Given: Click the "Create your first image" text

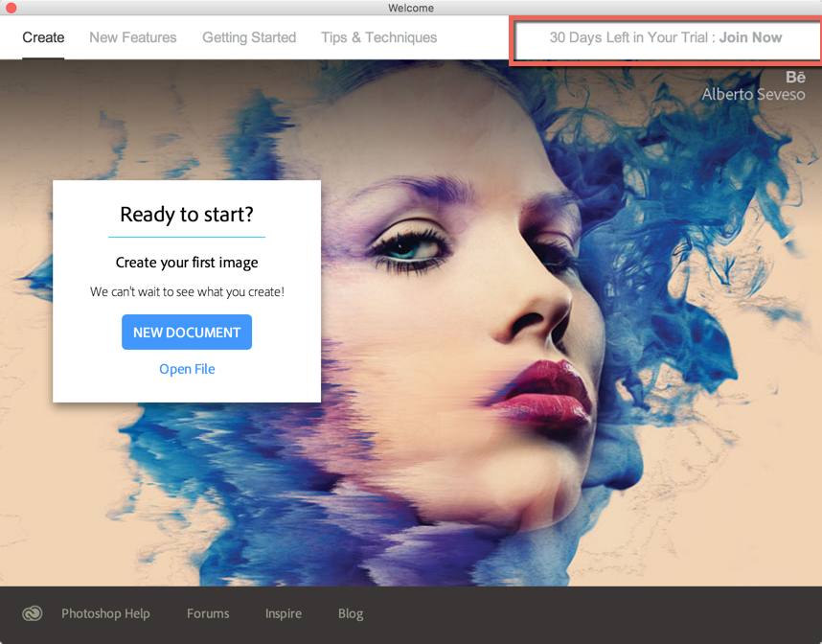Looking at the screenshot, I should click(x=187, y=263).
